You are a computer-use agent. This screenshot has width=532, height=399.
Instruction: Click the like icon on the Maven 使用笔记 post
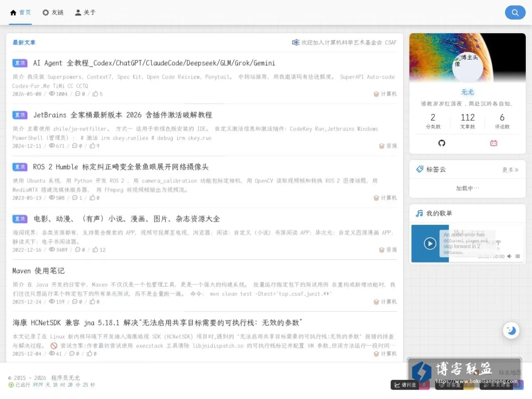pos(92,301)
